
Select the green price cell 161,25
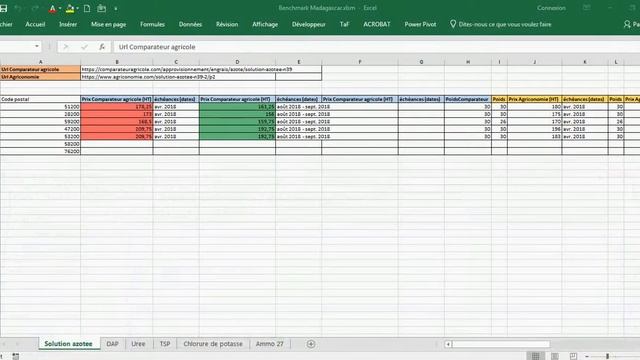pyautogui.click(x=237, y=107)
